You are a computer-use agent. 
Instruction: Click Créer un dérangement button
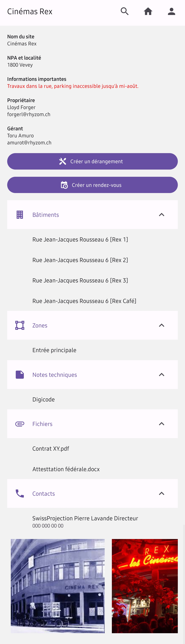pos(92,161)
